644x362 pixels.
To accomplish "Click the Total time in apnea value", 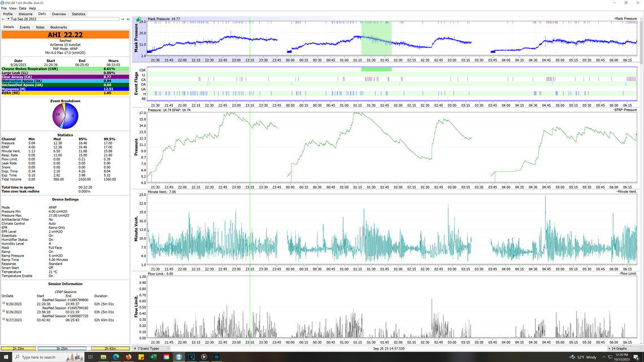I will tap(85, 187).
